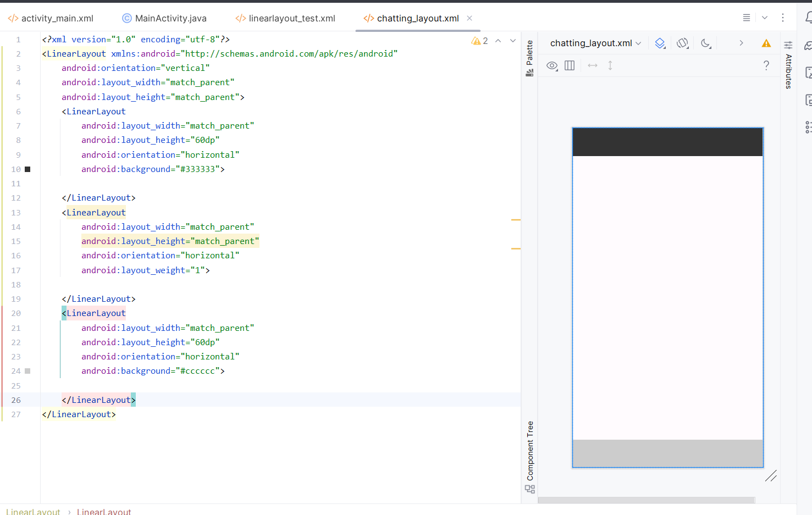Select the white middle area in preview
Viewport: 812px width, 515px height.
pos(667,298)
